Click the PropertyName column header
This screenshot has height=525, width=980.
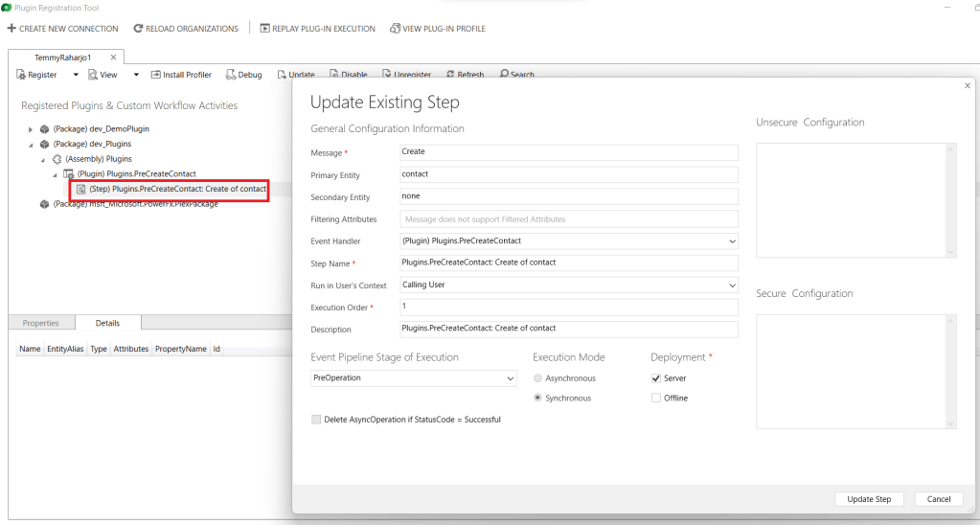181,349
